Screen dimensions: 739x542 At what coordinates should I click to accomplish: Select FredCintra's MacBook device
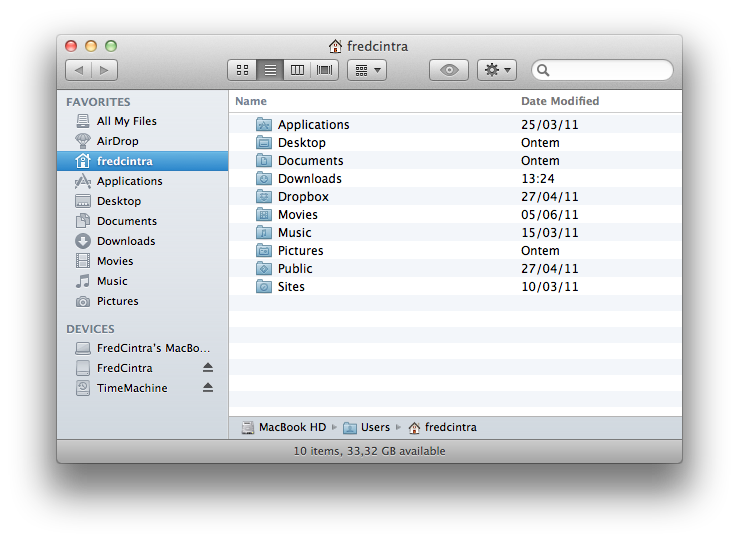142,348
